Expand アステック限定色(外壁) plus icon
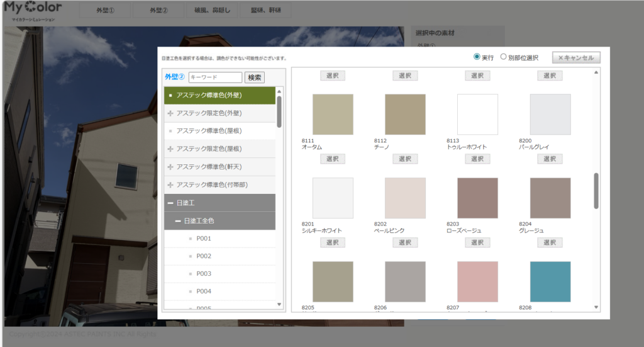Viewport: 644px width, 347px height. click(x=170, y=113)
